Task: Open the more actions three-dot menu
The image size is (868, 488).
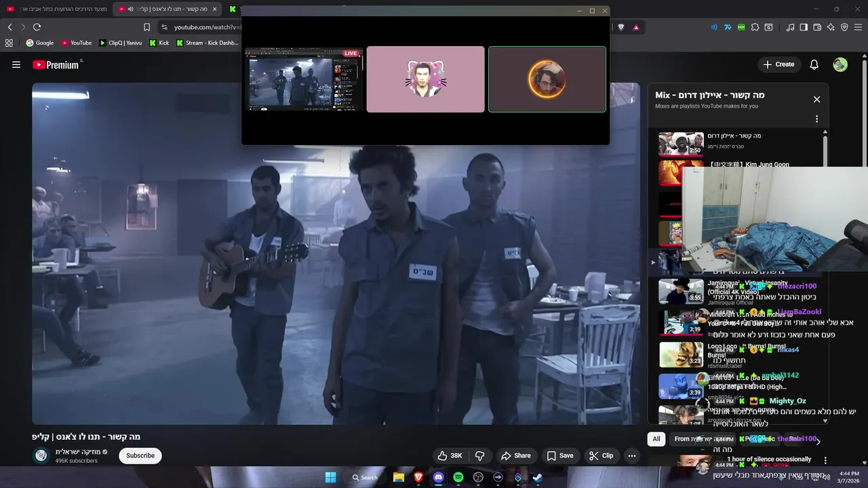Action: pyautogui.click(x=631, y=455)
